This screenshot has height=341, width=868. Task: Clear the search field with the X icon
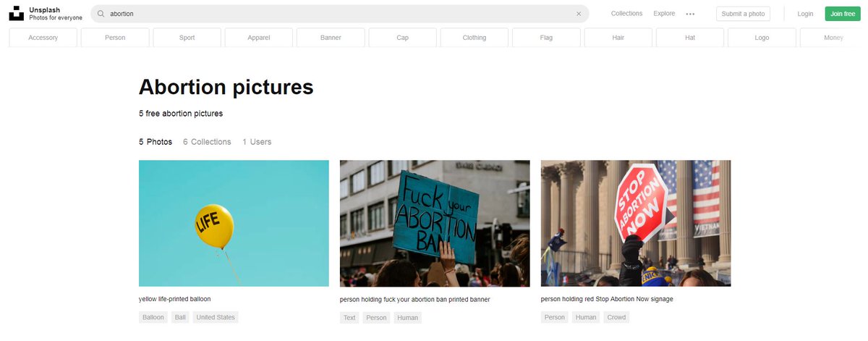pyautogui.click(x=578, y=14)
